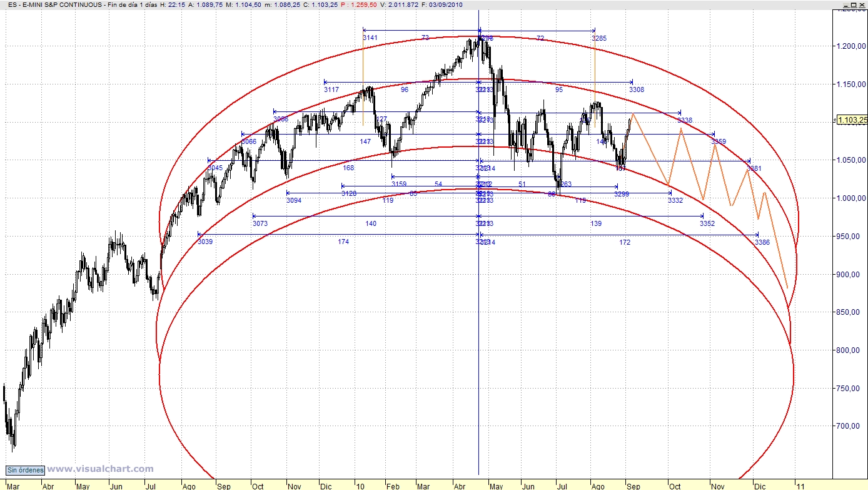Viewport: 868px width, 490px height.
Task: Select the 3073 annotation label
Action: click(260, 223)
